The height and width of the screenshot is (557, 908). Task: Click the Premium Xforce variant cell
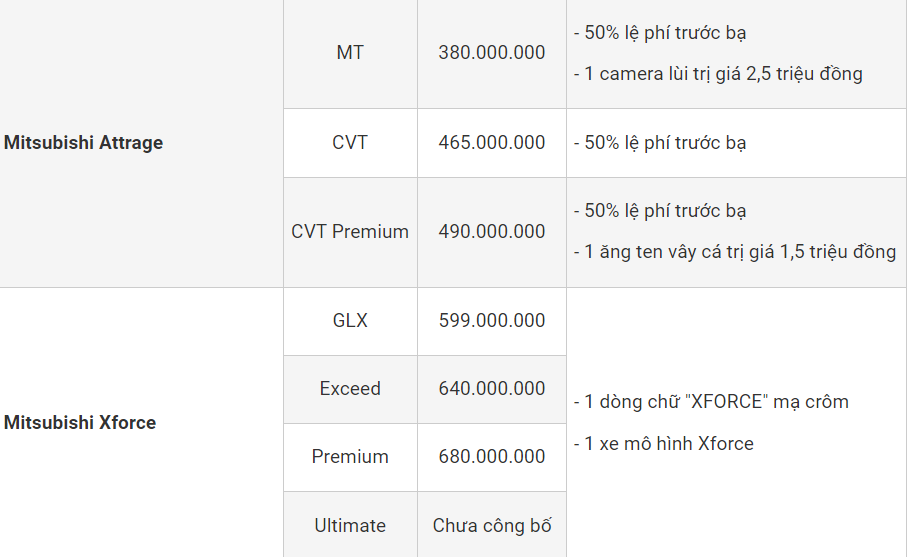coord(350,457)
